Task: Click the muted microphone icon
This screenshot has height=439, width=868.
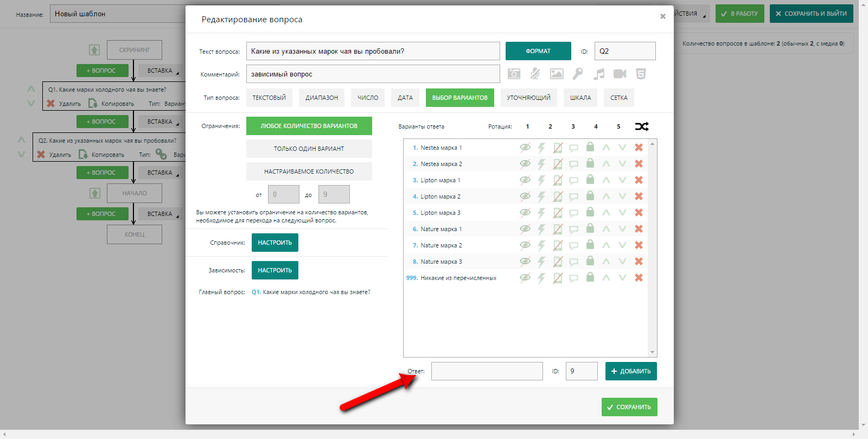Action: [x=535, y=74]
